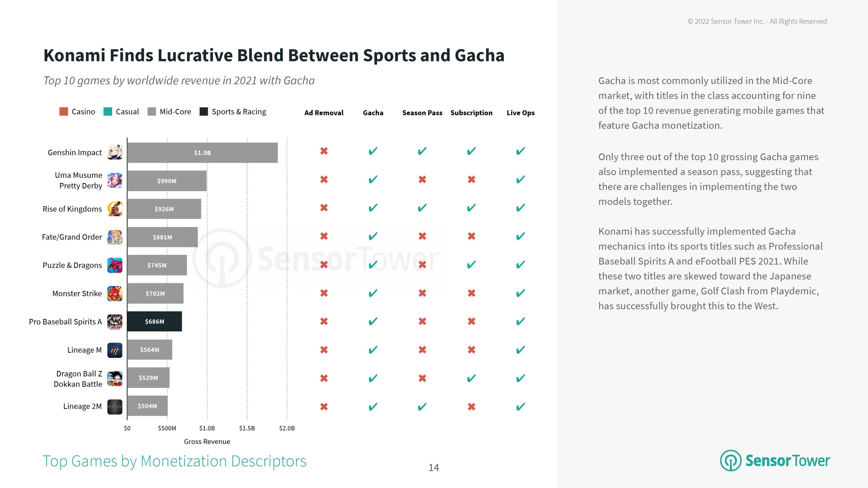
Task: Click Lineage 2M's Season Pass checkmark
Action: click(422, 406)
